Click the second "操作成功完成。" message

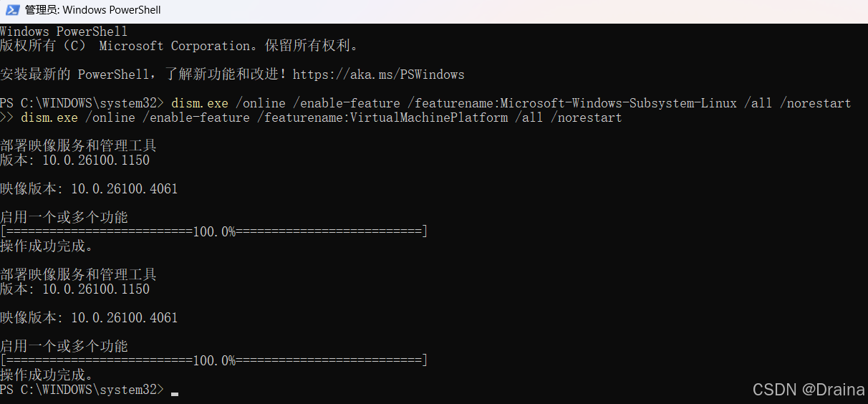tap(47, 375)
